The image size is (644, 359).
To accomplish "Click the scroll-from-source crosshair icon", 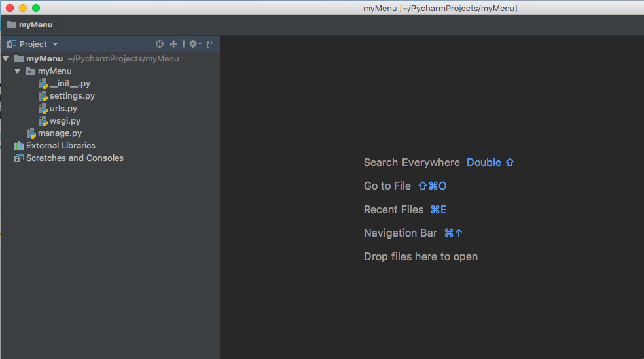I will tap(160, 44).
